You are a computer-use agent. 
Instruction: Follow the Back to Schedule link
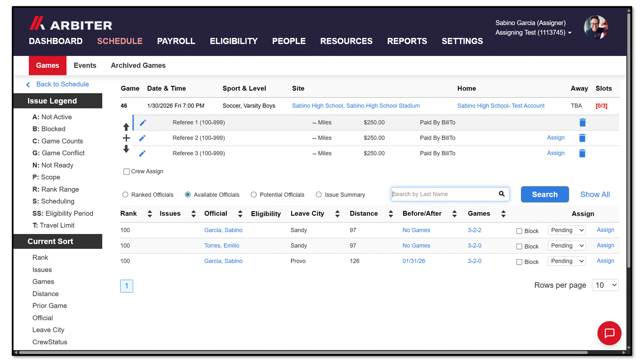(x=62, y=84)
